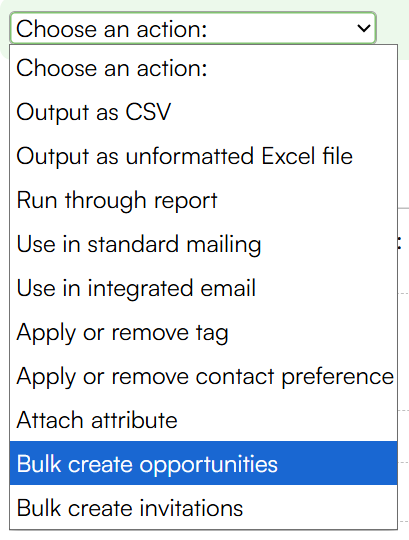
Task: Close list via the green-bordered select field
Action: [x=193, y=28]
